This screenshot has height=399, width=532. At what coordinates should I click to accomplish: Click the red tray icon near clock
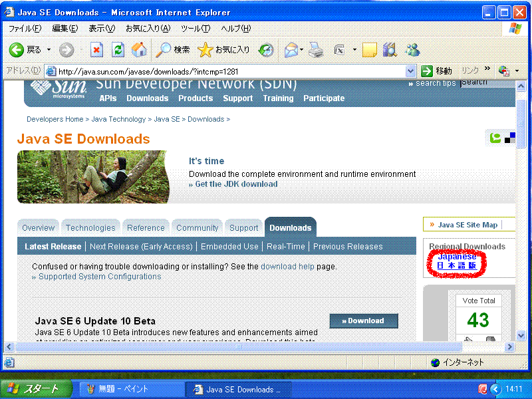point(483,389)
